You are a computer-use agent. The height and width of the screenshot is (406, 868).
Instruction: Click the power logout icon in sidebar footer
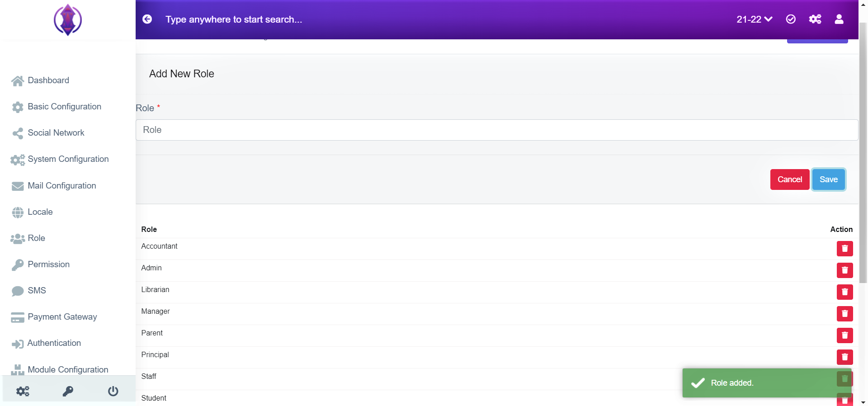point(113,391)
